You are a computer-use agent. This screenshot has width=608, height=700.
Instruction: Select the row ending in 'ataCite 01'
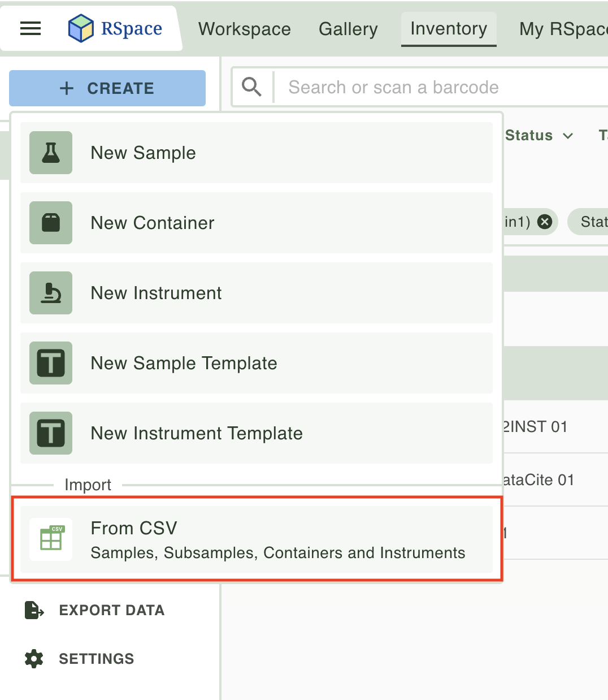(555, 479)
